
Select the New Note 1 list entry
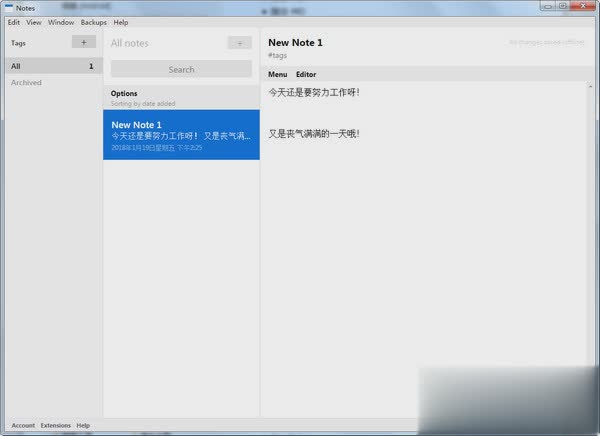pyautogui.click(x=181, y=135)
